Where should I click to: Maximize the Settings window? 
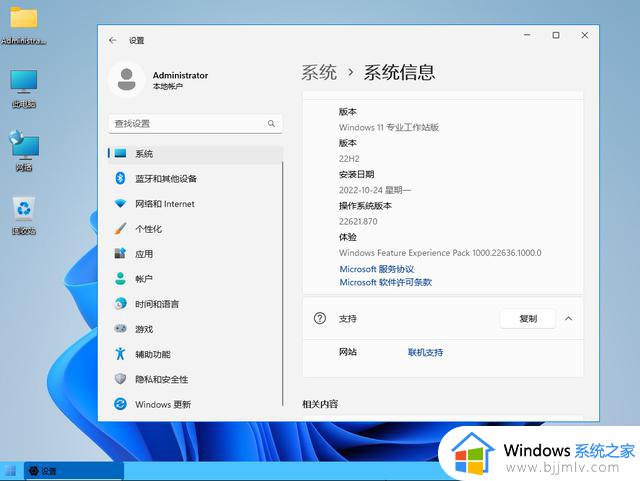pos(556,35)
